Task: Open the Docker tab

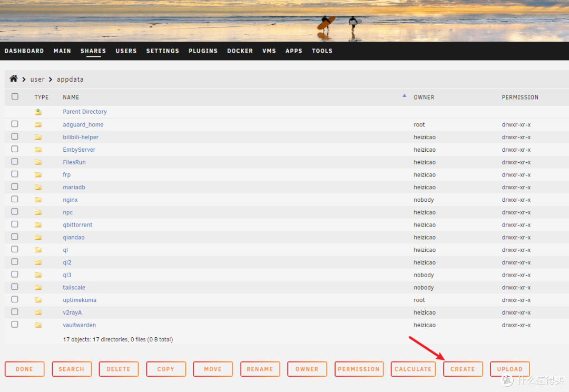Action: [x=240, y=51]
